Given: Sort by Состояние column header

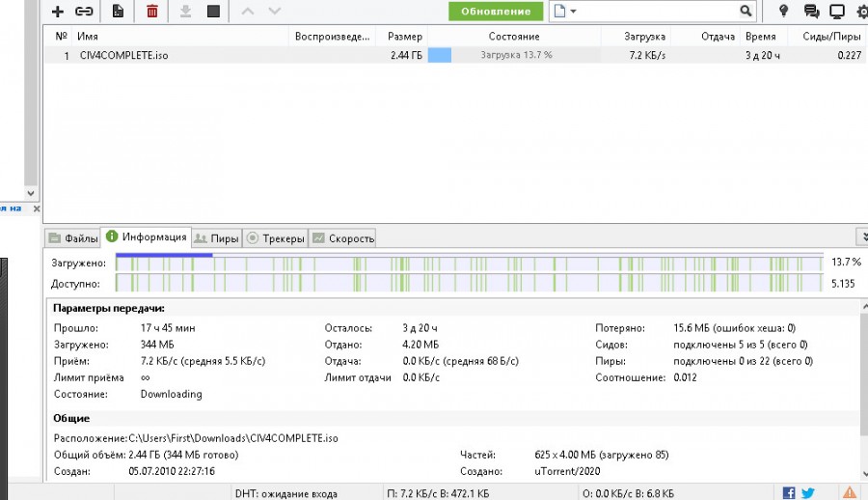Looking at the screenshot, I should pos(514,36).
